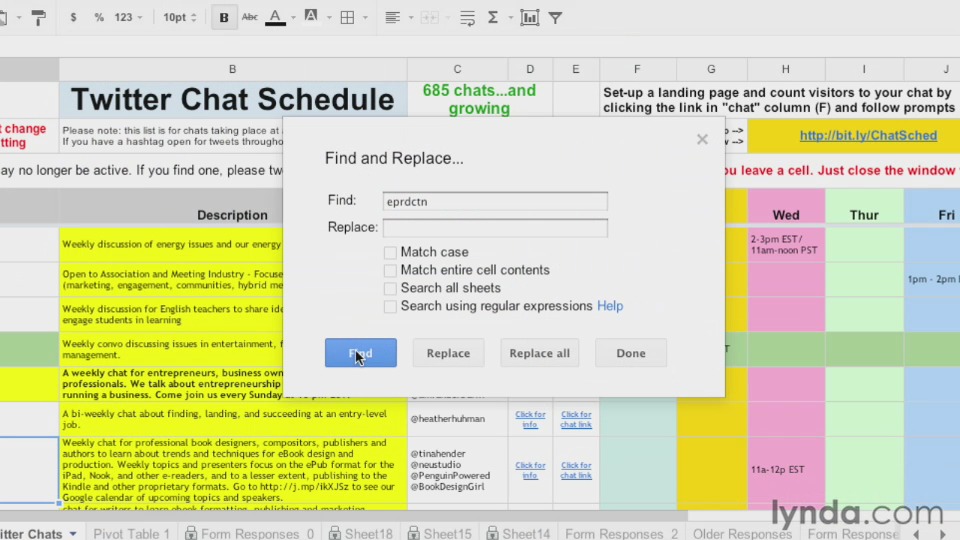Viewport: 960px width, 540px height.
Task: Open the functions sigma icon
Action: pos(493,17)
